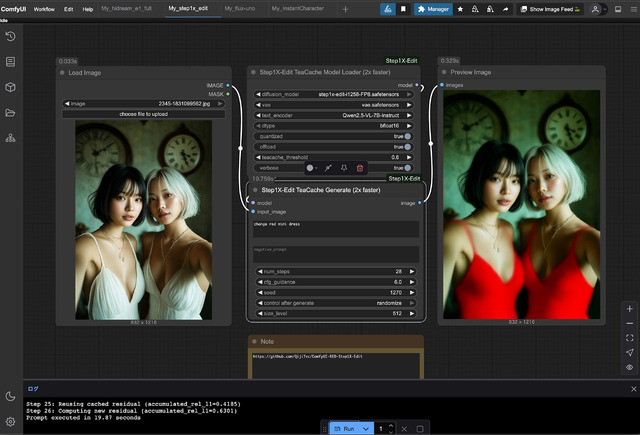Screen dimensions: 640x435
Task: Decrease teacache_threshold with left arrow
Action: [x=258, y=158]
